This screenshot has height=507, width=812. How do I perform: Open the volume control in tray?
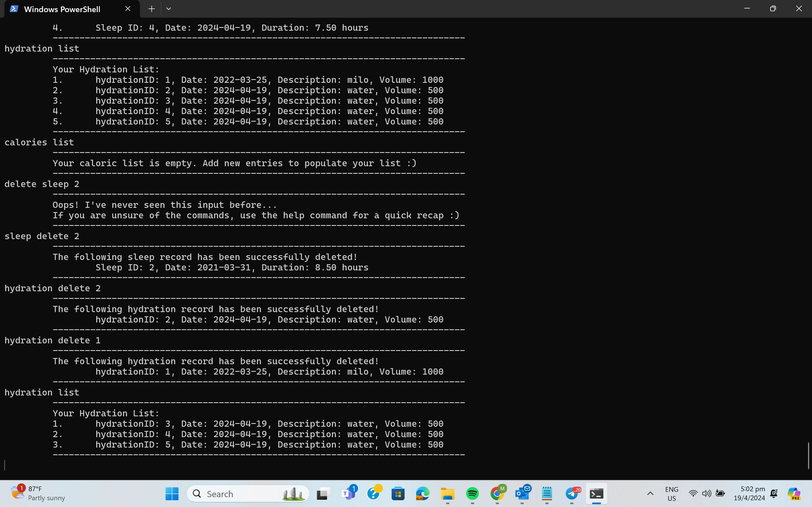[x=706, y=493]
